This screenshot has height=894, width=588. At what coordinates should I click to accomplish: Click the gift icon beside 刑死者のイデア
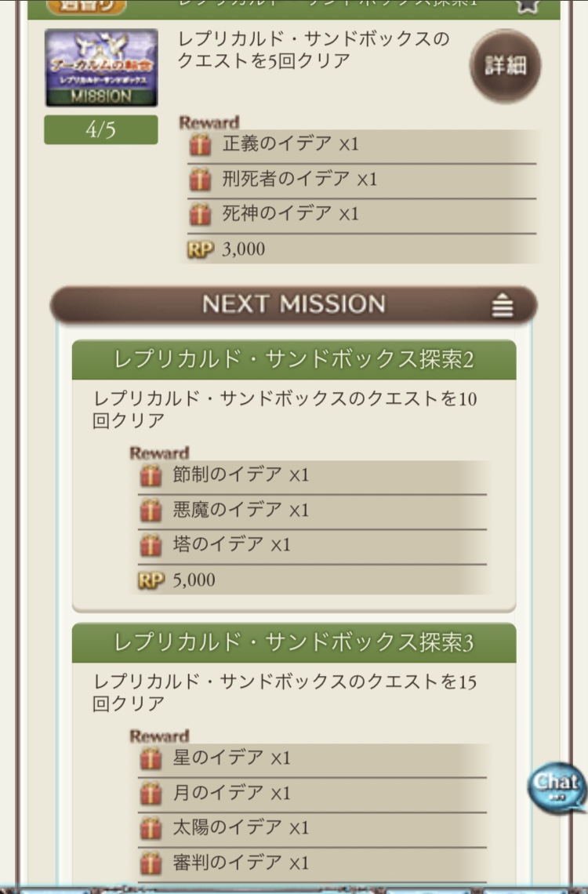click(x=201, y=180)
